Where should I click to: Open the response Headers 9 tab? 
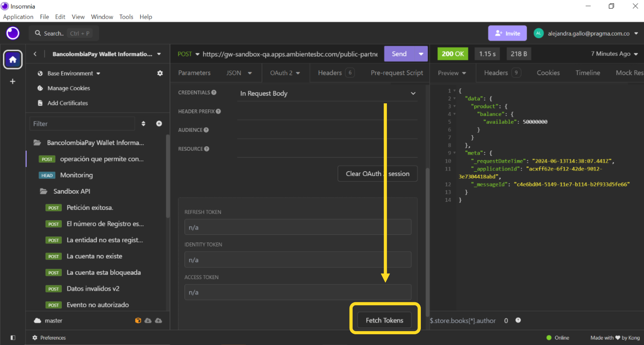[x=502, y=73]
